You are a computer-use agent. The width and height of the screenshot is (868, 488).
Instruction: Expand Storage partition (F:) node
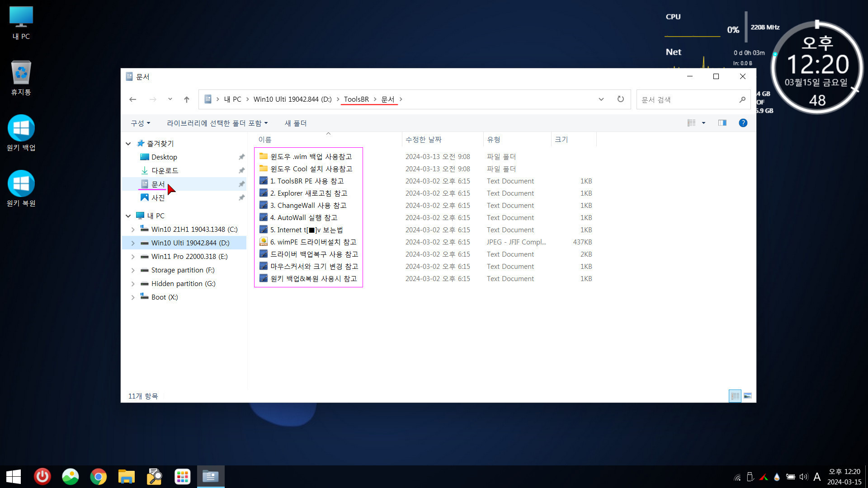coord(133,270)
